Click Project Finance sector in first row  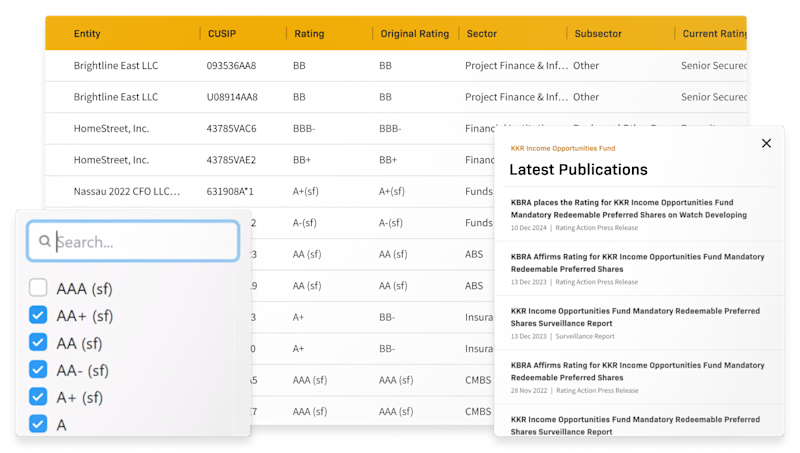click(x=516, y=65)
